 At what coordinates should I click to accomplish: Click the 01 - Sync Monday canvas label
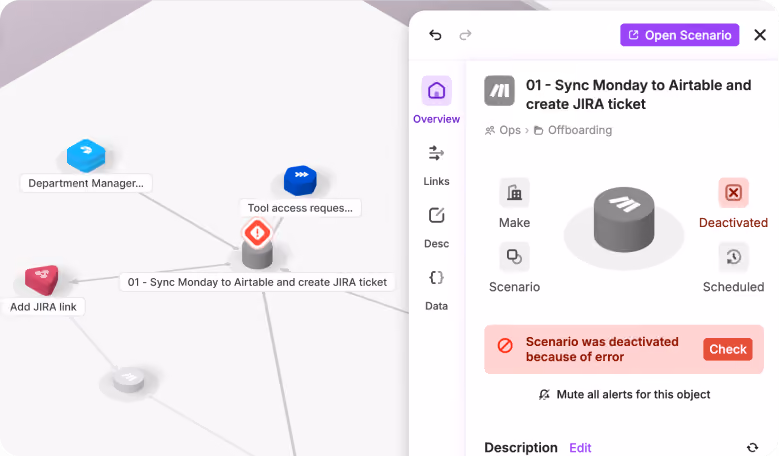pyautogui.click(x=257, y=282)
